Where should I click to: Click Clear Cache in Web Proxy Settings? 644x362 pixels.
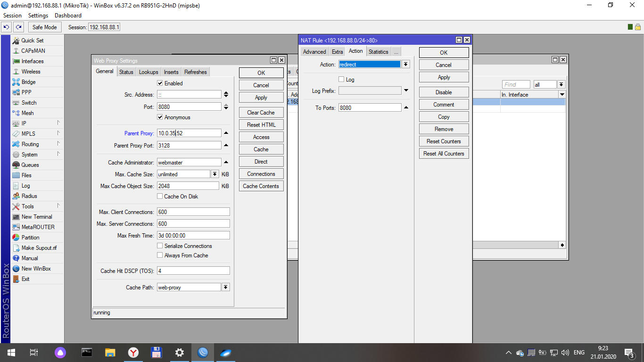pyautogui.click(x=261, y=113)
